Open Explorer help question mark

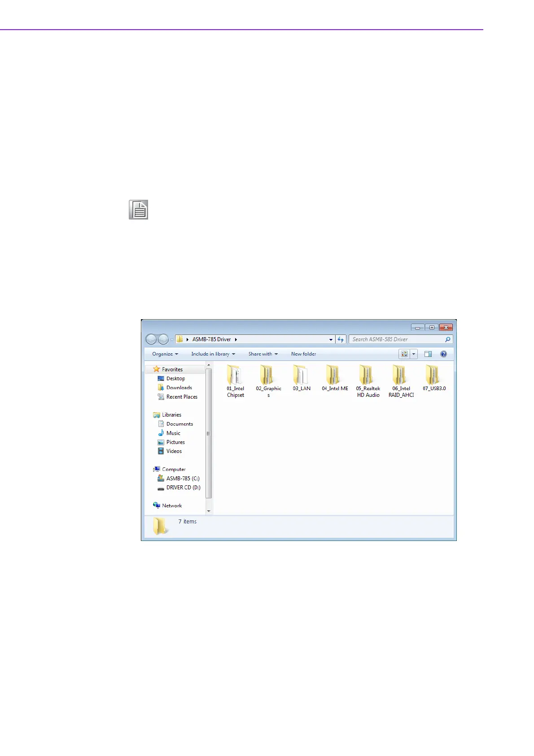(x=443, y=354)
